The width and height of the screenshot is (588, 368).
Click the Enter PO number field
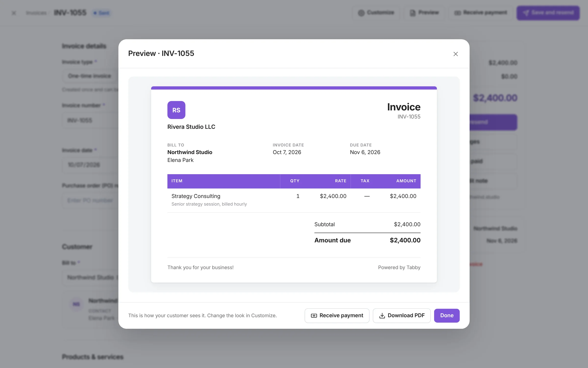point(90,200)
